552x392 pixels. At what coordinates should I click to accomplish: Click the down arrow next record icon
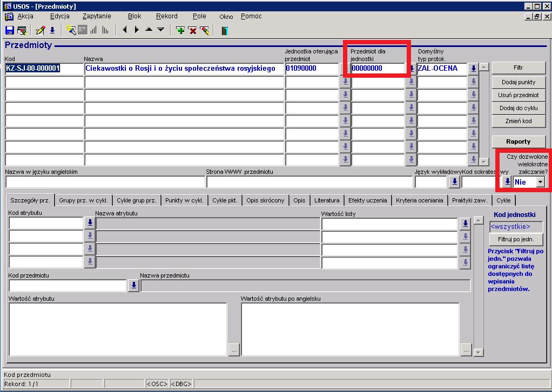point(160,30)
